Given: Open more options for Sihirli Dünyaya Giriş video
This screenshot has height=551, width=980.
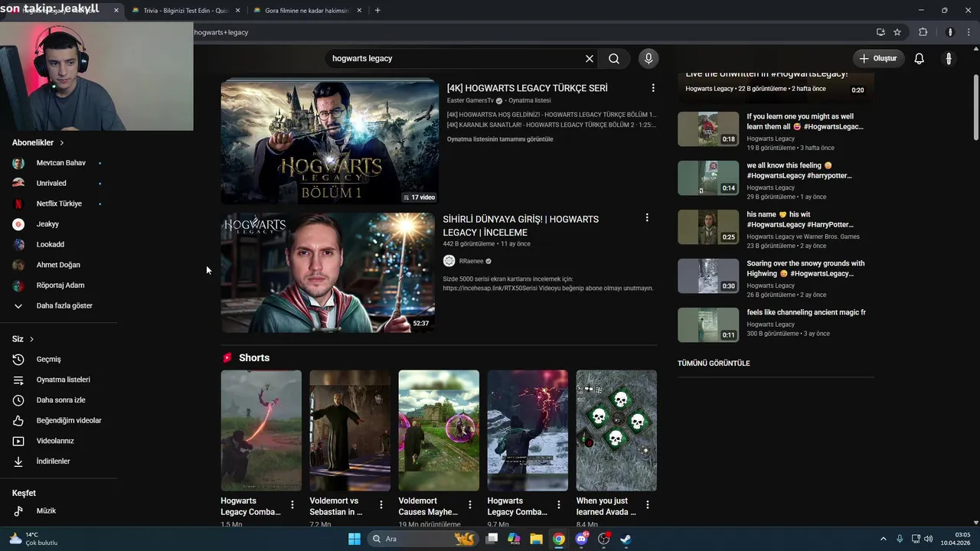Looking at the screenshot, I should click(x=647, y=217).
